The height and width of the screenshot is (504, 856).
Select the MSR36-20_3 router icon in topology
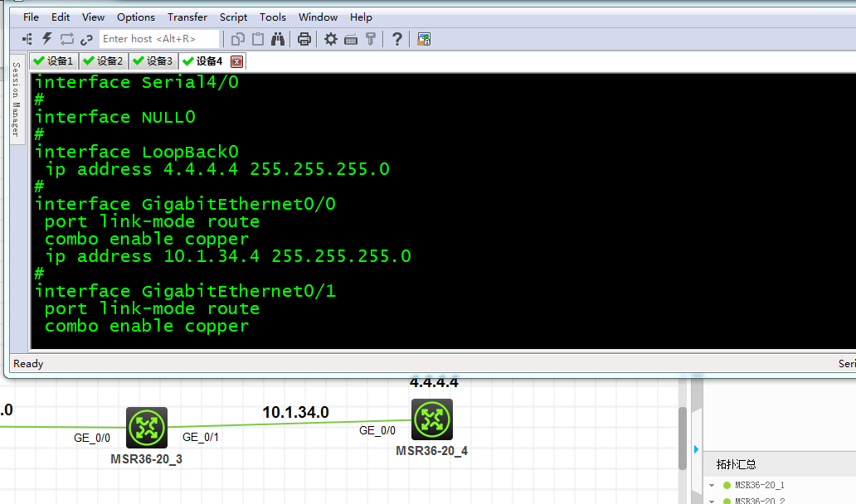(146, 428)
